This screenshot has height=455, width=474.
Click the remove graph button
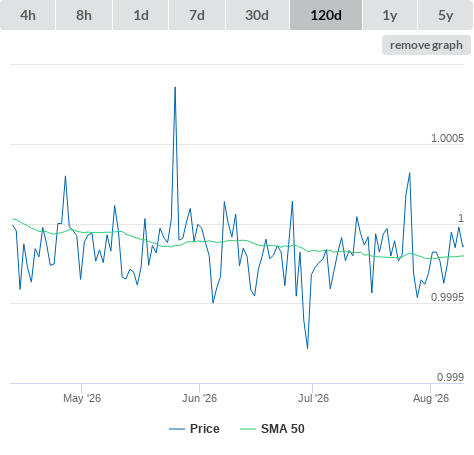click(x=426, y=45)
